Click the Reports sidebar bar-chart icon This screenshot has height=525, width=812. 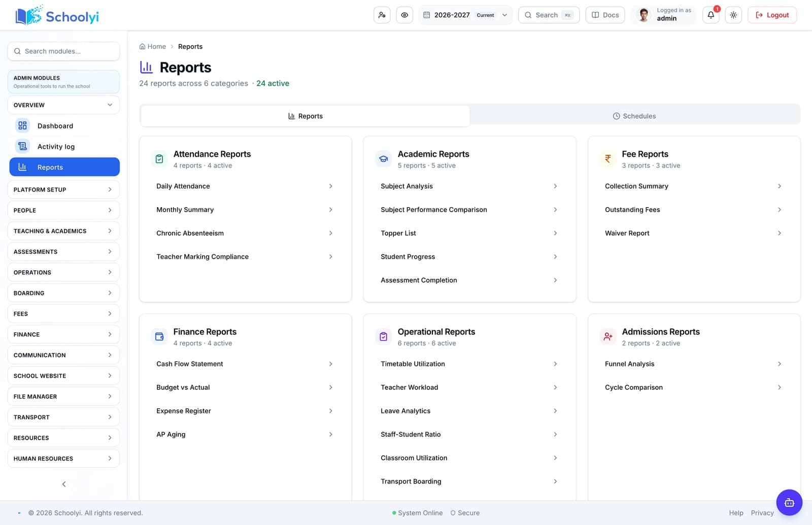pyautogui.click(x=22, y=167)
